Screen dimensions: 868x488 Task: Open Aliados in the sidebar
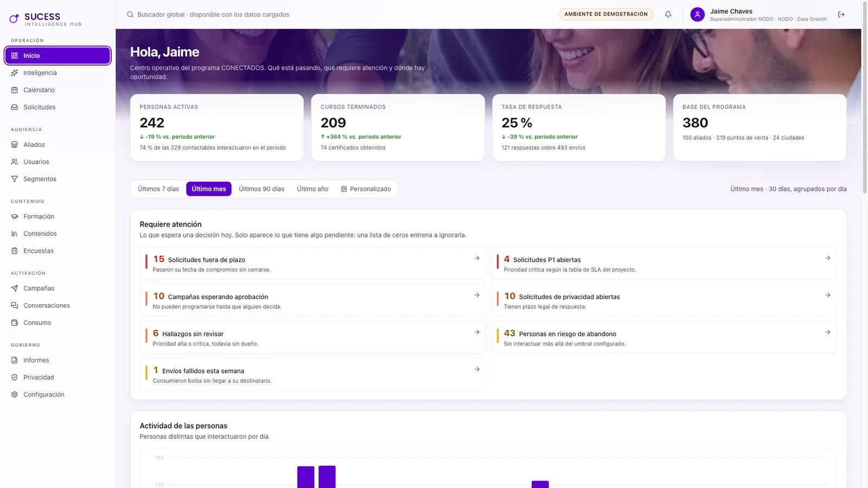coord(58,145)
